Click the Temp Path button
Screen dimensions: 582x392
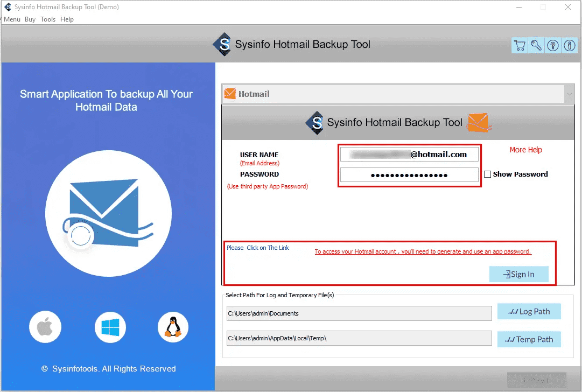[529, 339]
